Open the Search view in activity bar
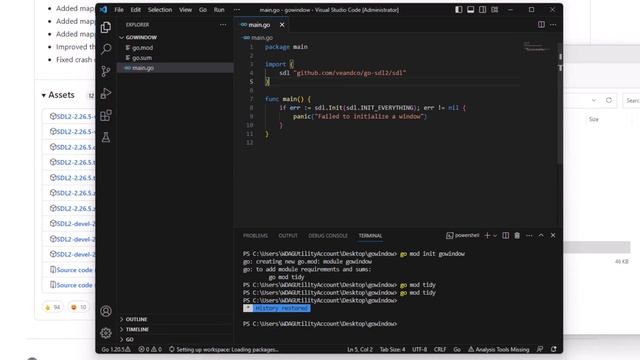This screenshot has height=360, width=640. (x=106, y=49)
